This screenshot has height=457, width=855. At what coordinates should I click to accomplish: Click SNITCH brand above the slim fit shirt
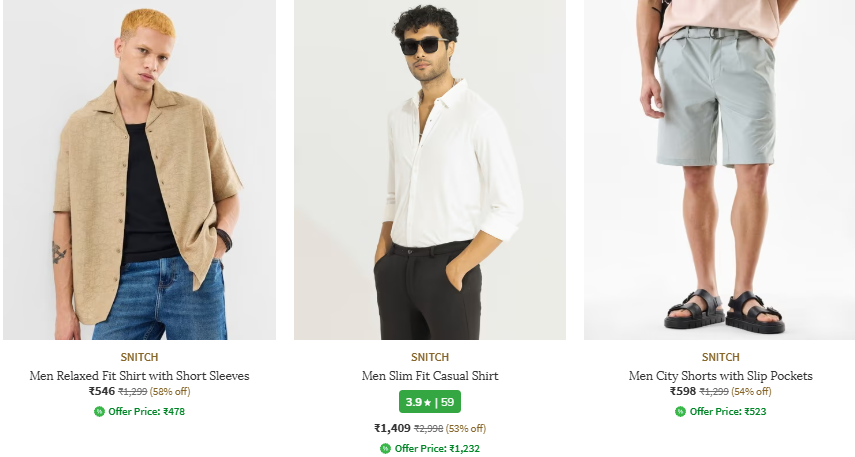click(x=430, y=357)
